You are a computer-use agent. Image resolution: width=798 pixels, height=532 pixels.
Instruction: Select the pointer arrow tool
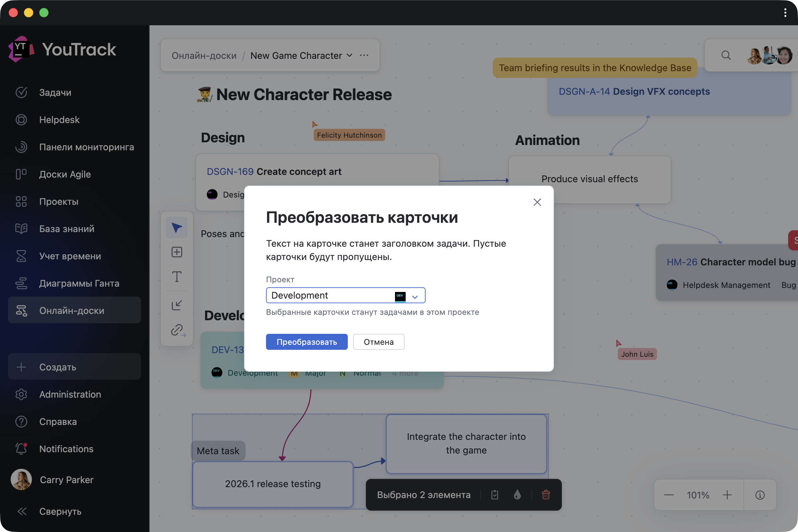(177, 227)
